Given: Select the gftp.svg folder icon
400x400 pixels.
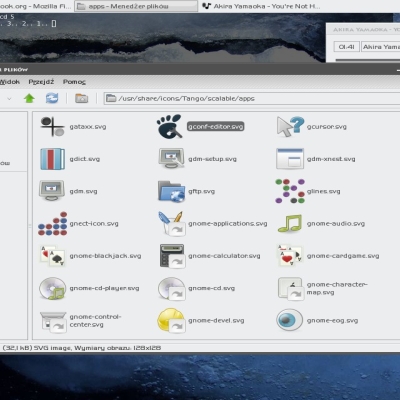Looking at the screenshot, I should click(x=171, y=191).
